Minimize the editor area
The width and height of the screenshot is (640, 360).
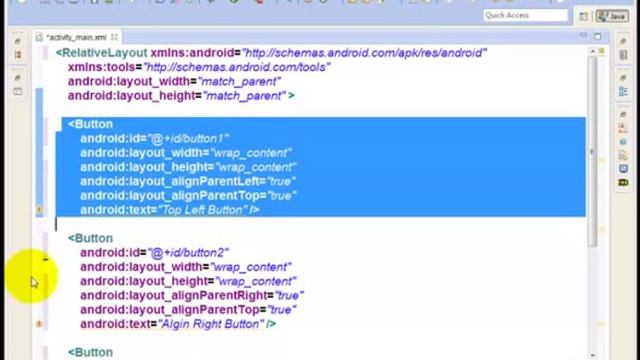(583, 36)
